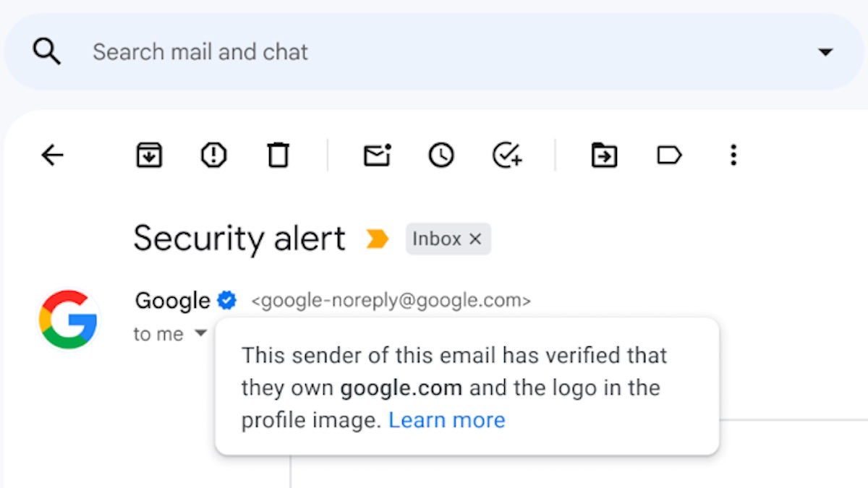This screenshot has height=488, width=868.
Task: Open more email actions menu
Action: tap(733, 155)
